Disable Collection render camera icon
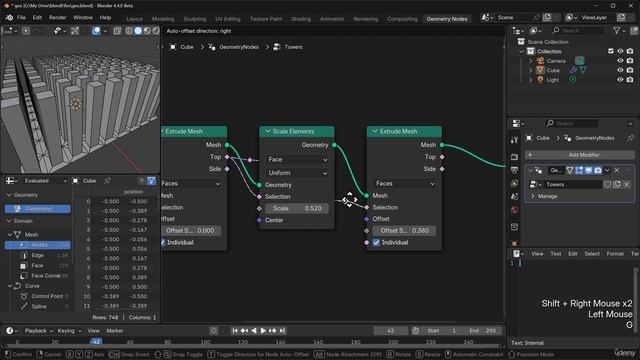Screen dimensions: 640x360 [630, 51]
